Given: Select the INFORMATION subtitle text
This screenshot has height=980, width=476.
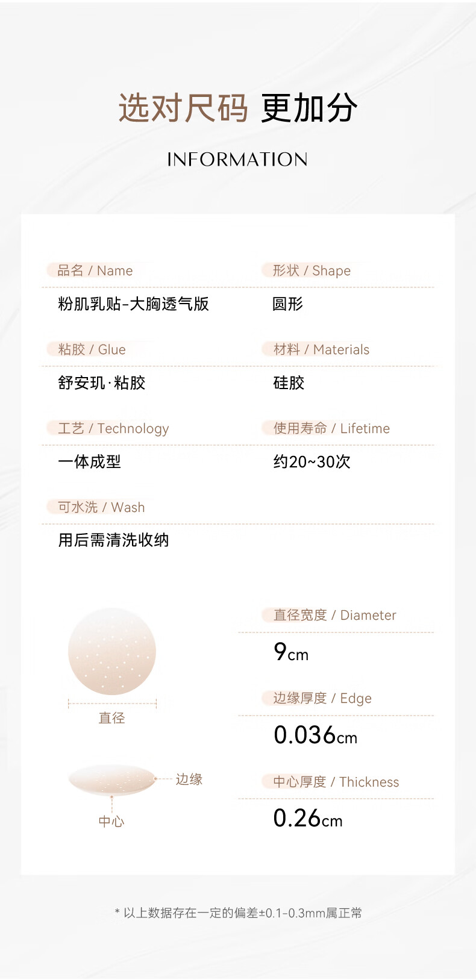Looking at the screenshot, I should click(x=237, y=160).
